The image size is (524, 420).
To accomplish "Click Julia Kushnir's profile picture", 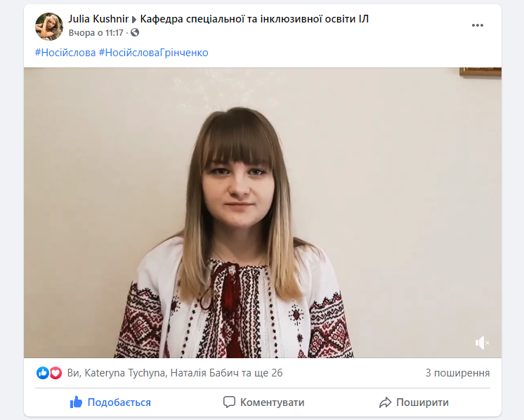I will point(49,27).
